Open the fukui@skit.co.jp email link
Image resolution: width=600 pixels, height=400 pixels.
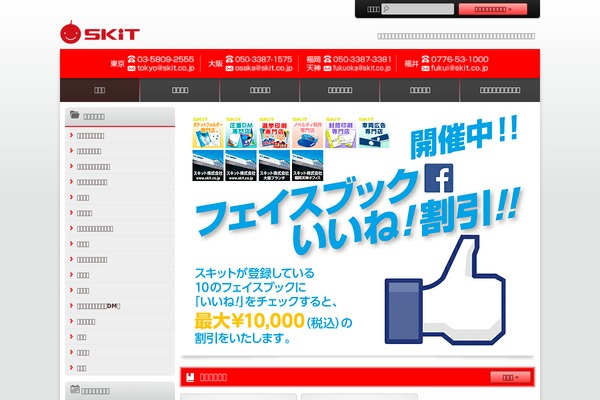tap(459, 68)
